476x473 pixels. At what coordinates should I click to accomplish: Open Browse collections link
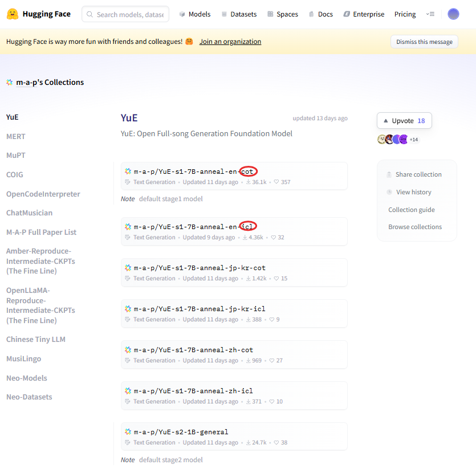415,227
